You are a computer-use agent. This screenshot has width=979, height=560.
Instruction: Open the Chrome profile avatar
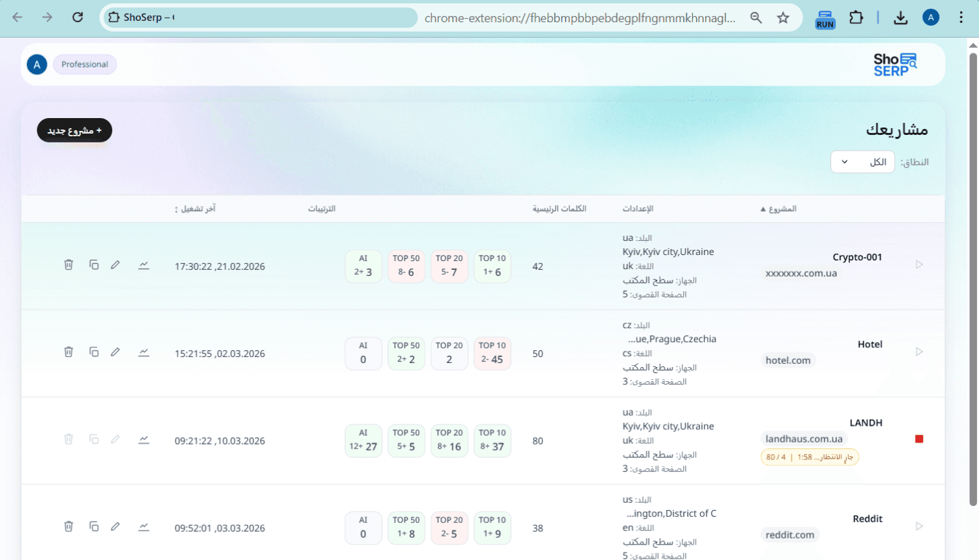pyautogui.click(x=931, y=18)
